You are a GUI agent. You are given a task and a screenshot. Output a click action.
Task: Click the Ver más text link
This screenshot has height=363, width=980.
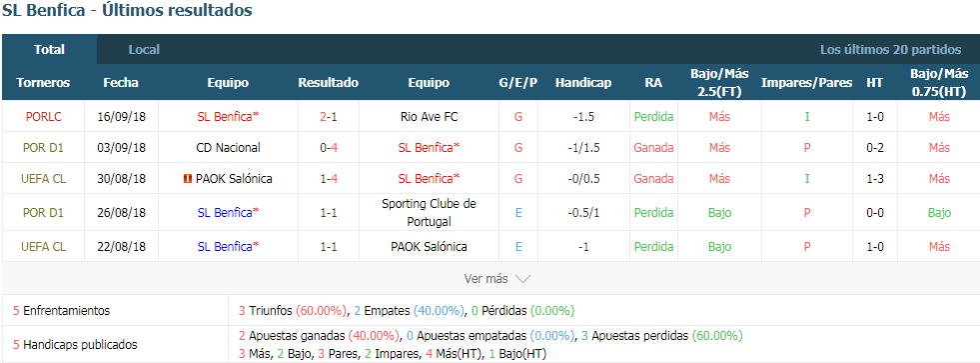(487, 279)
